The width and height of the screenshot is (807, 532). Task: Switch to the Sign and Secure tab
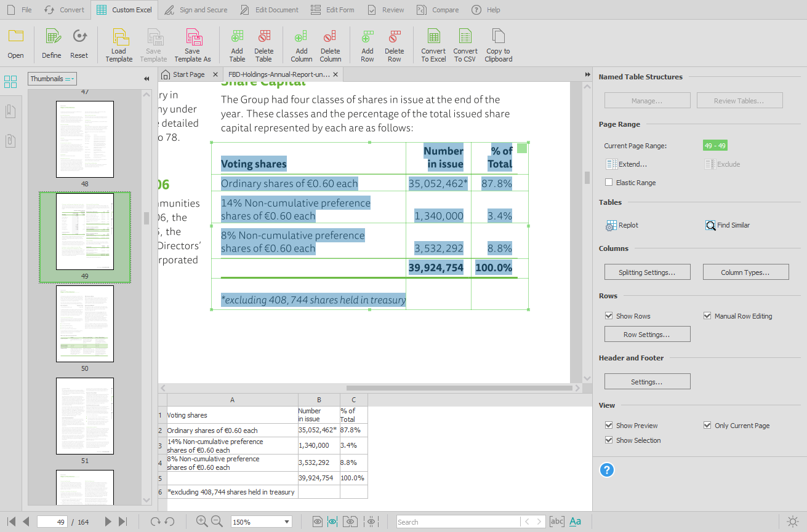(x=196, y=9)
